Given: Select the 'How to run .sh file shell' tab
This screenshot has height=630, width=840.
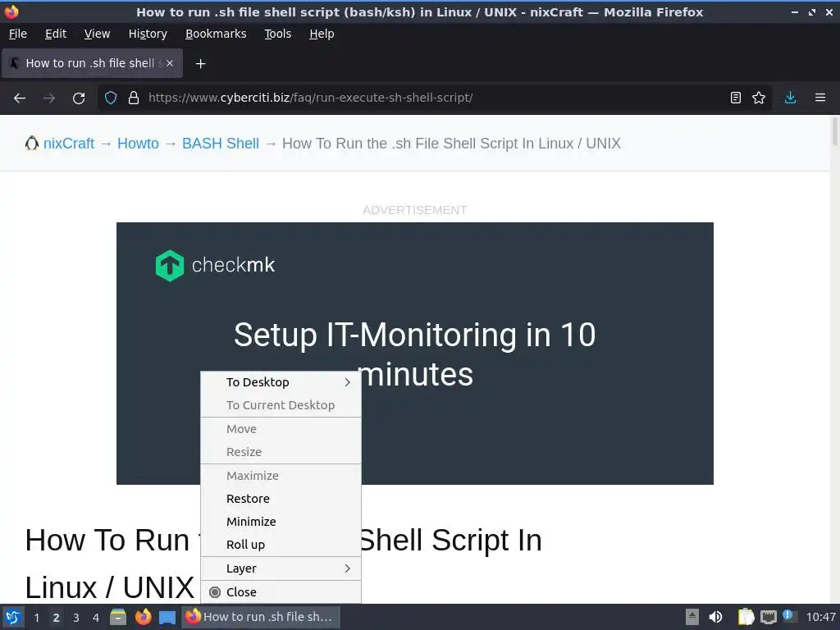Looking at the screenshot, I should pyautogui.click(x=92, y=63).
